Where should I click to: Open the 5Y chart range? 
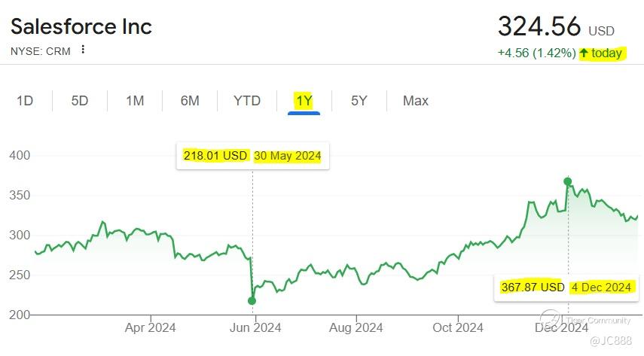[359, 101]
